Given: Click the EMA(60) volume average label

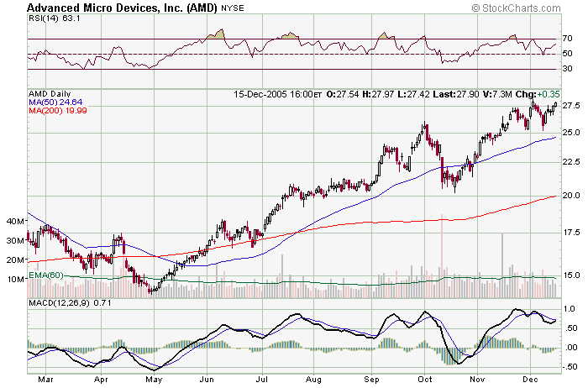Looking at the screenshot, I should [x=45, y=275].
